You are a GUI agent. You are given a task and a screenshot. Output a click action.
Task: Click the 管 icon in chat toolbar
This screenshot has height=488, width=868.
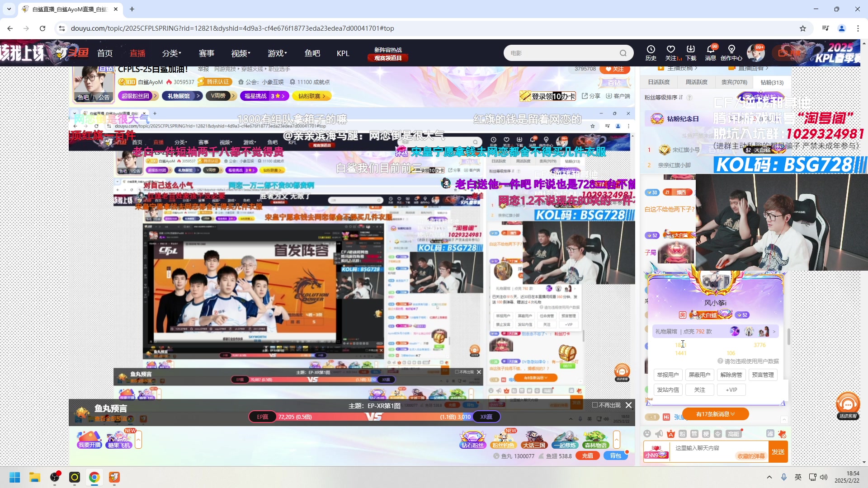[x=694, y=434]
